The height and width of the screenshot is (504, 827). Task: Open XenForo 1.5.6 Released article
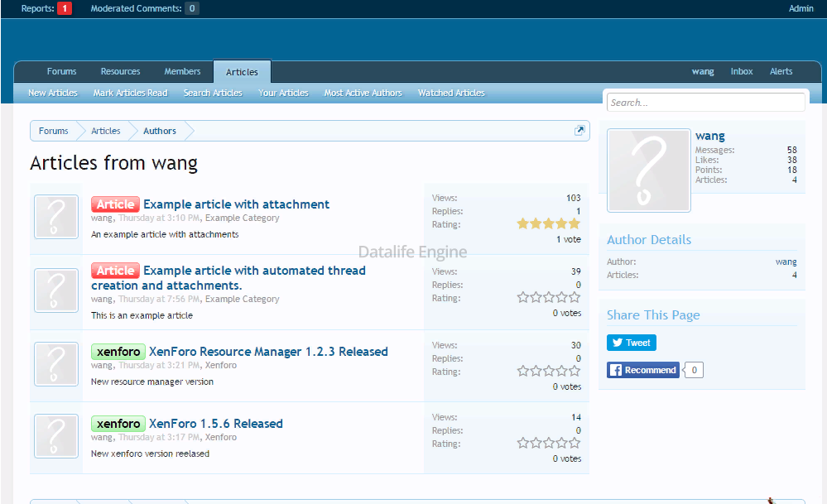click(x=216, y=424)
